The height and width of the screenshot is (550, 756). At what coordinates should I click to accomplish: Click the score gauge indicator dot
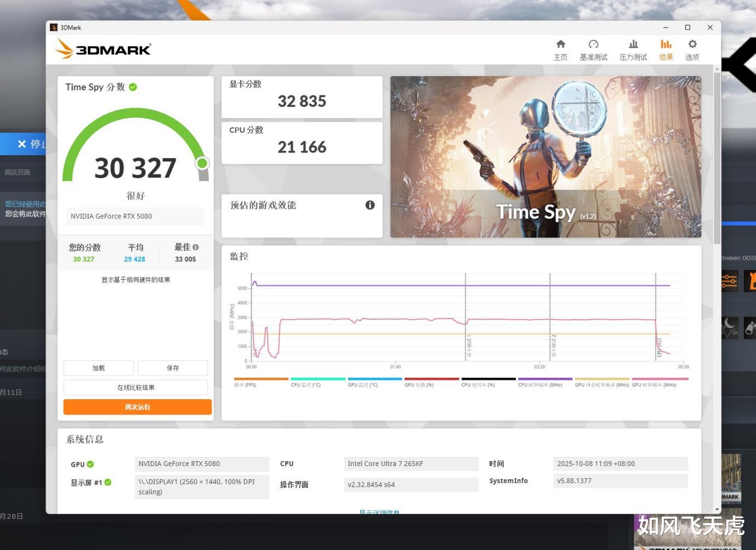tap(202, 163)
